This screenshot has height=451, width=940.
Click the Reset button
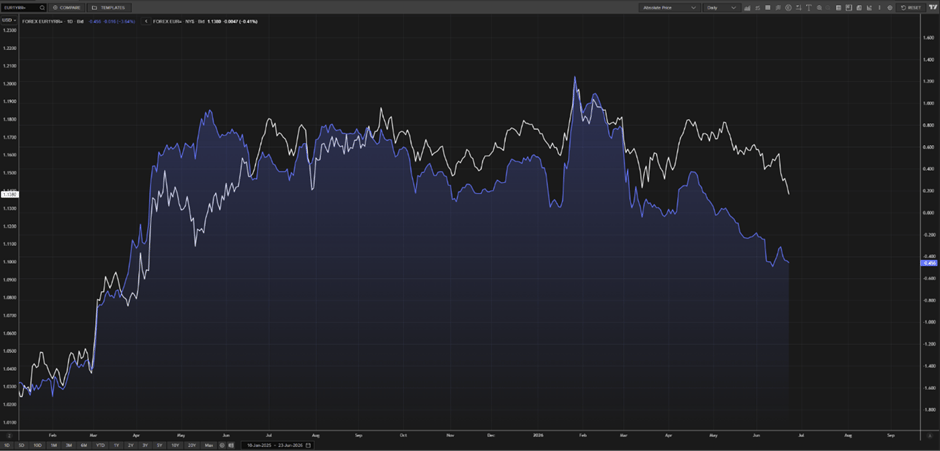coord(911,8)
